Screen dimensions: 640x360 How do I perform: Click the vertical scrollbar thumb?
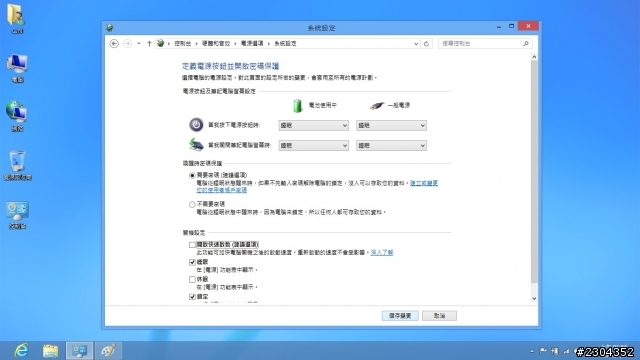click(534, 172)
